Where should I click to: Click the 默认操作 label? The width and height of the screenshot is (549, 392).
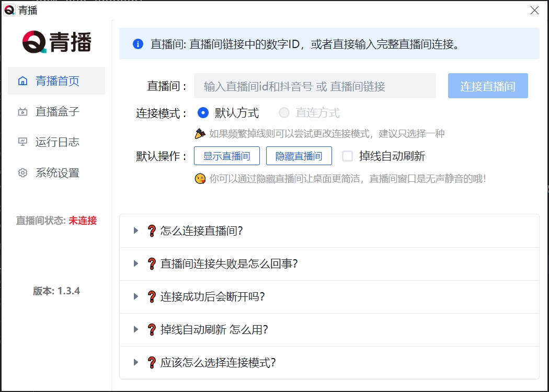point(161,156)
